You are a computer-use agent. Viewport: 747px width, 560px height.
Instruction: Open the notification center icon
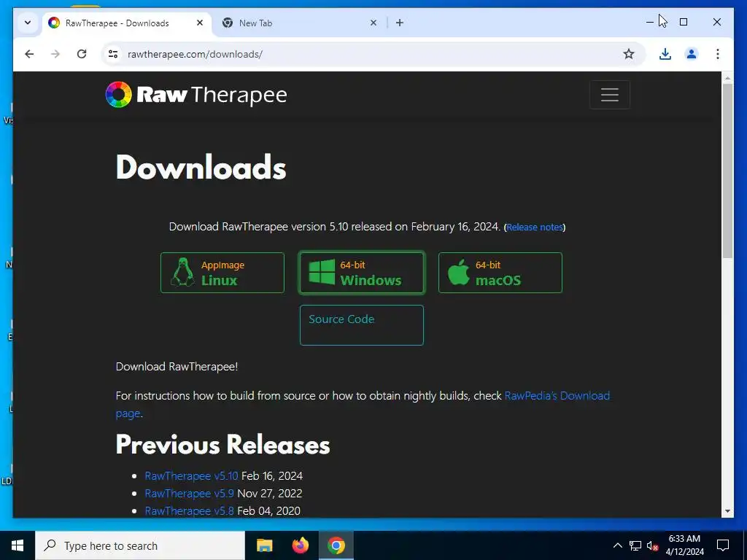723,545
